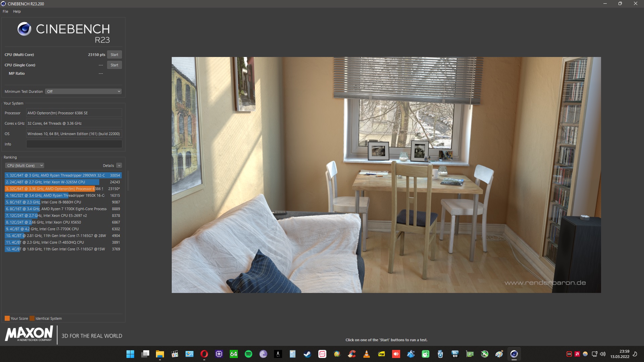Open Spotify from the taskbar
This screenshot has width=644, height=362.
point(249,354)
